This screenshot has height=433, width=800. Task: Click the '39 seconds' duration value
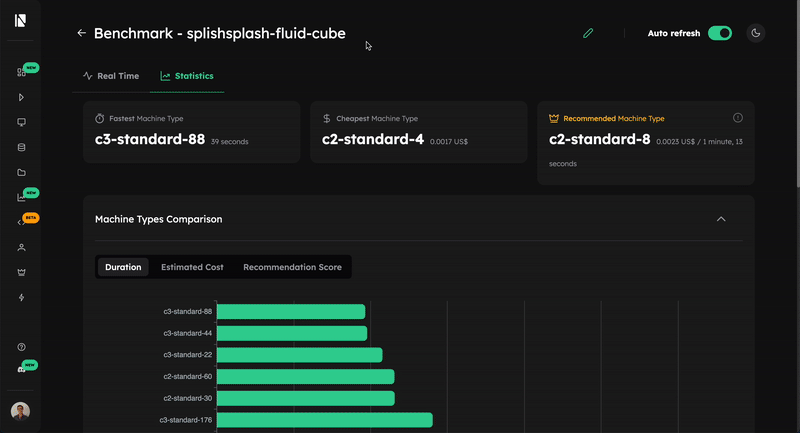(x=230, y=142)
